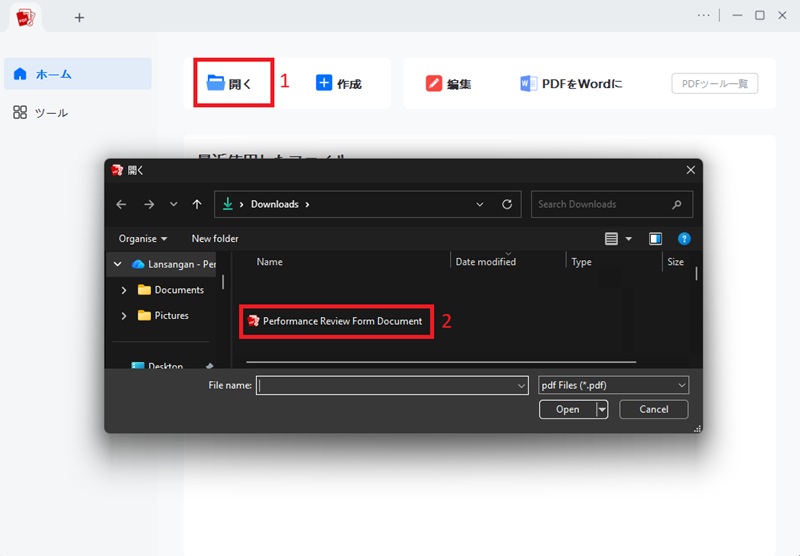Click the PDF app logo tab icon
The image size is (800, 556).
point(26,18)
